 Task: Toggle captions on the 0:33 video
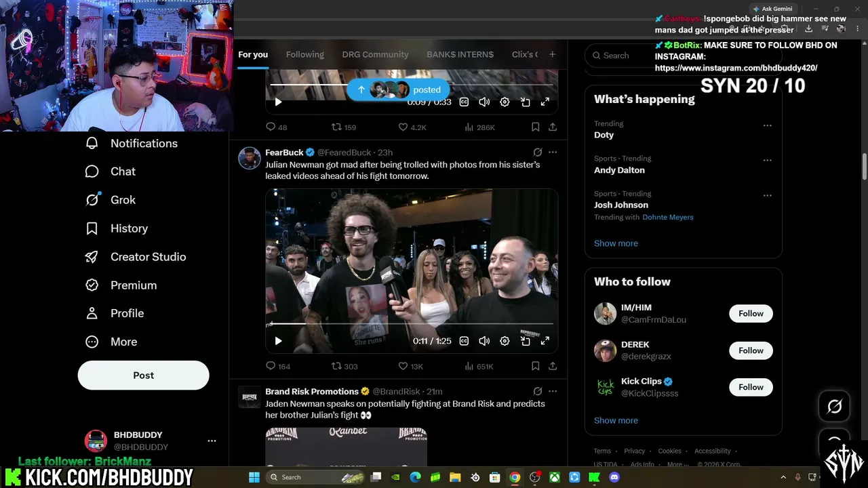point(464,102)
